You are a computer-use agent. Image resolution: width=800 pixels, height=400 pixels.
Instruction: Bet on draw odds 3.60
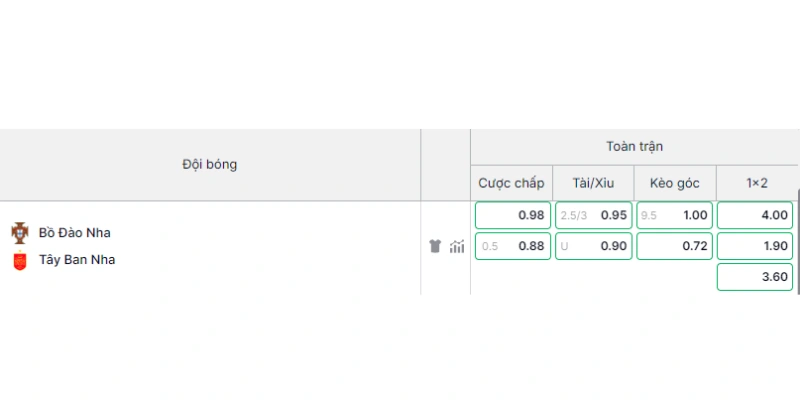[x=755, y=277]
